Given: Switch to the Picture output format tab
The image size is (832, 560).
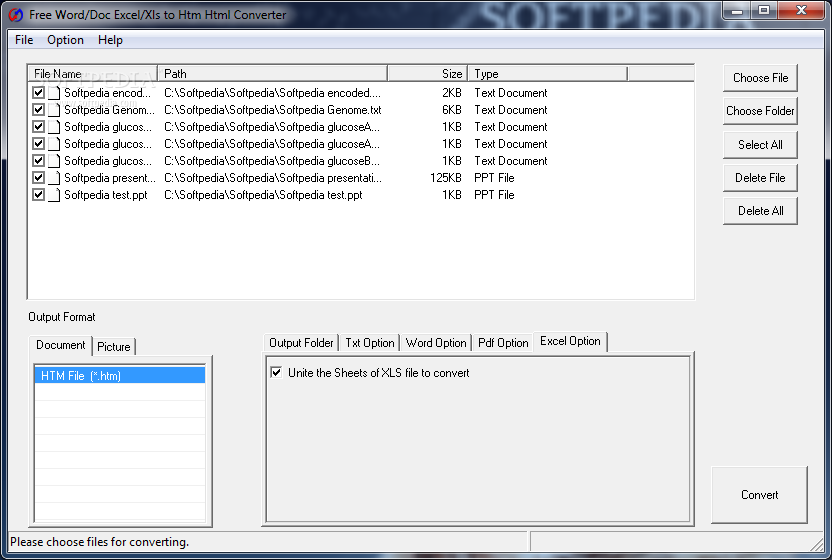Looking at the screenshot, I should point(114,347).
